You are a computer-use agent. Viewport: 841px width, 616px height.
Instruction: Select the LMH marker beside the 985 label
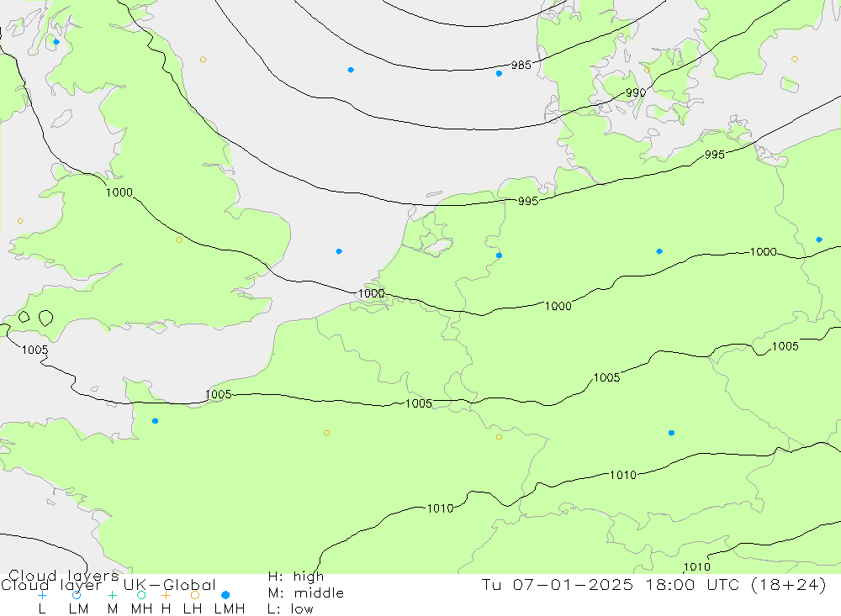click(500, 73)
